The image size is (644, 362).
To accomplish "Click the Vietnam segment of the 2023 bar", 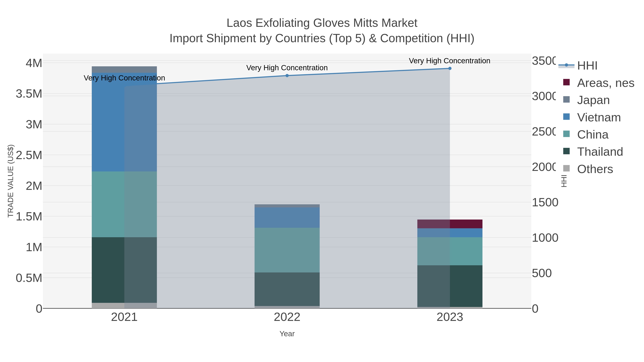I will tap(450, 233).
